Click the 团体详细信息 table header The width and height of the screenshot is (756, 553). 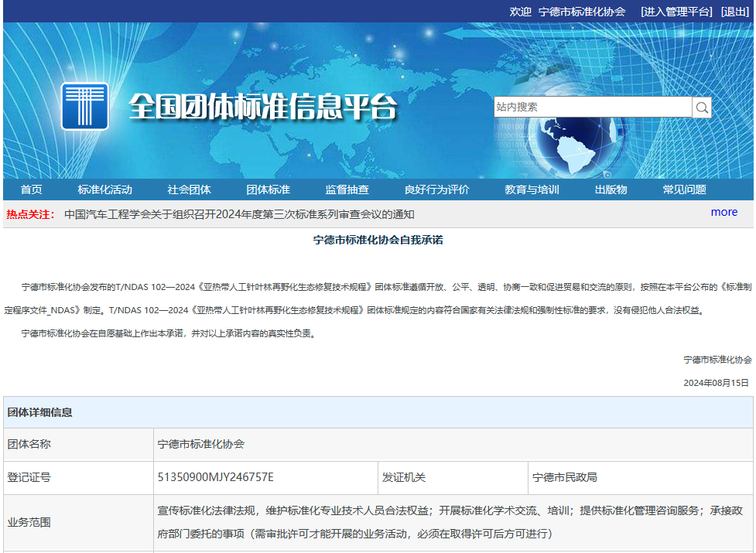coord(40,412)
